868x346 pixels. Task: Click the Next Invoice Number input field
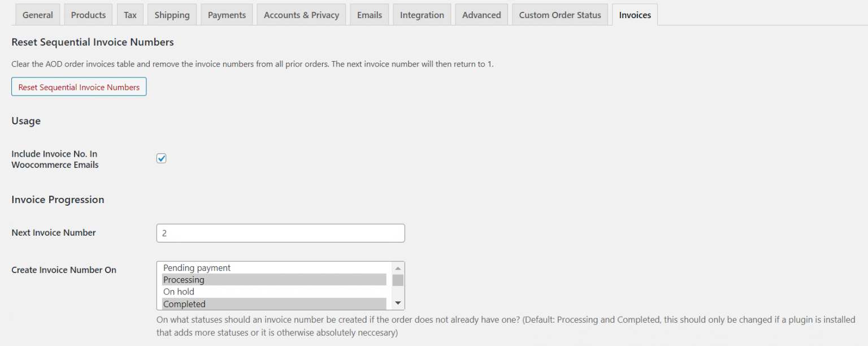(x=280, y=233)
